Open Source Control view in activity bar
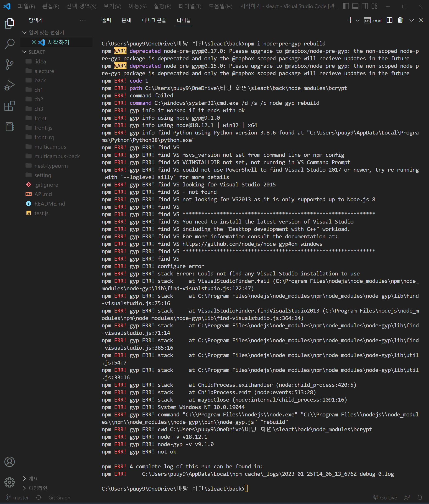 pyautogui.click(x=9, y=64)
